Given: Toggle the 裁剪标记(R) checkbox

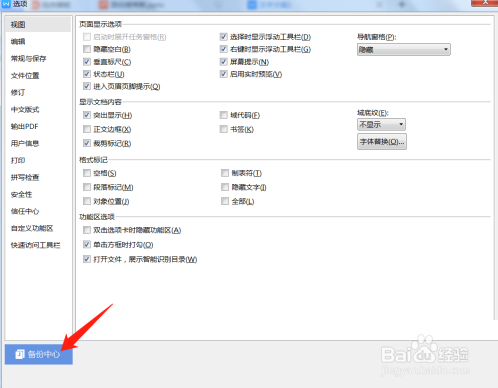Looking at the screenshot, I should click(x=87, y=143).
